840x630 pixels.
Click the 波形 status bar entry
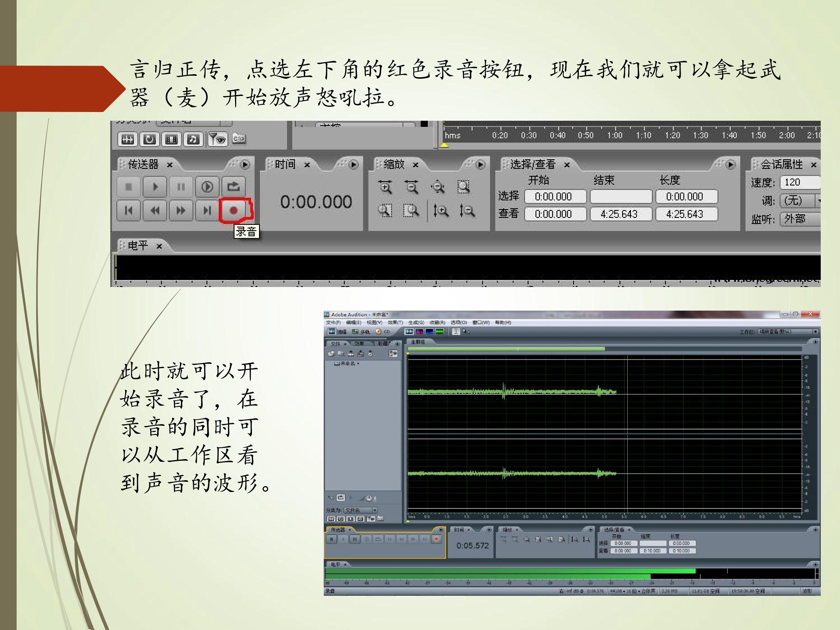coord(807,591)
